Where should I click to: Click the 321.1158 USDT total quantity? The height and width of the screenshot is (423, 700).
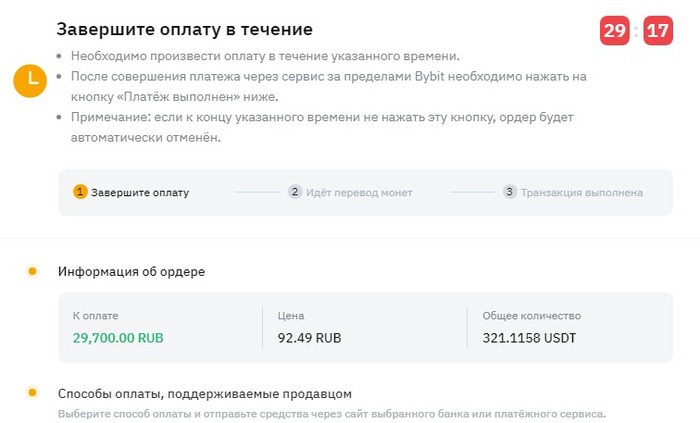coord(529,338)
